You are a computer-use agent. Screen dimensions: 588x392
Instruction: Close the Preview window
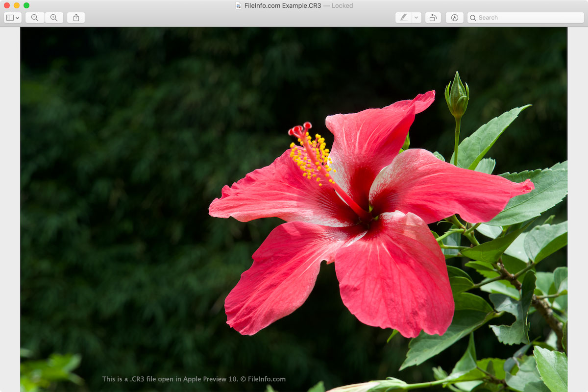tap(7, 5)
